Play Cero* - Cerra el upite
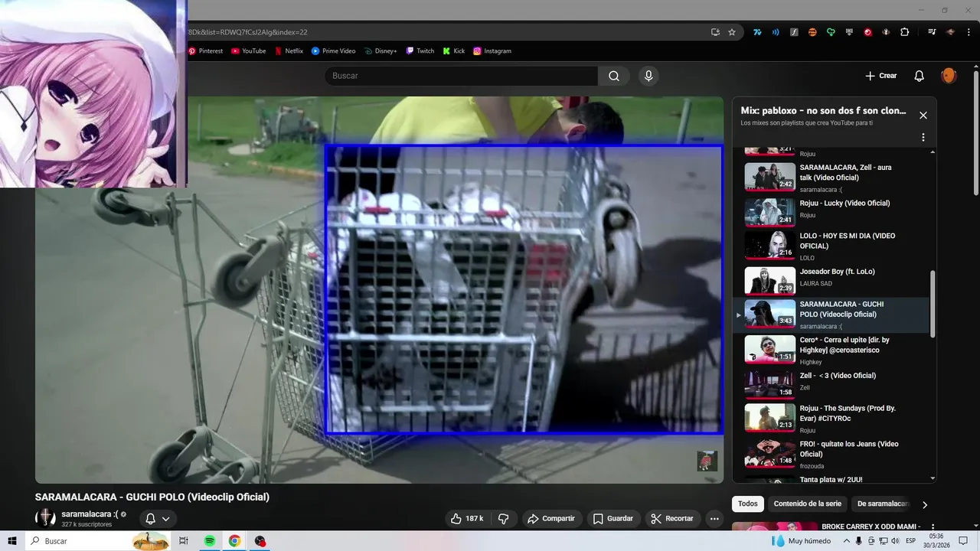 [835, 350]
